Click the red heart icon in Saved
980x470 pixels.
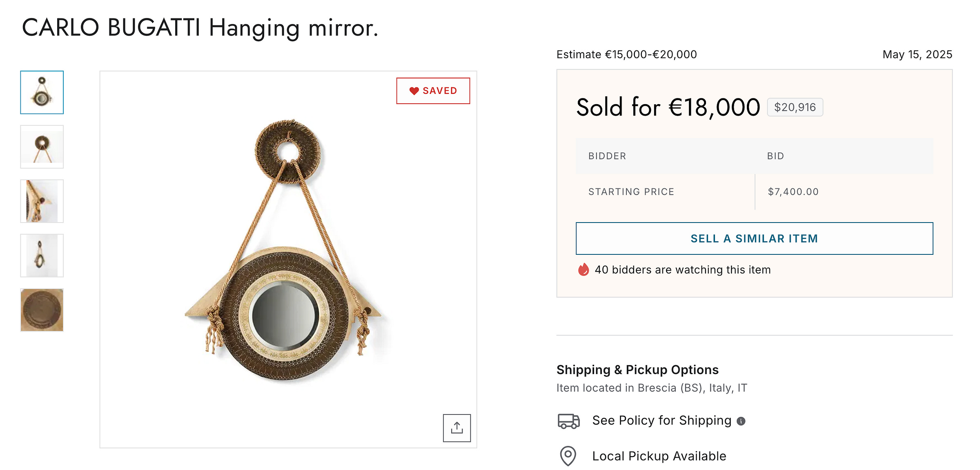coord(414,91)
